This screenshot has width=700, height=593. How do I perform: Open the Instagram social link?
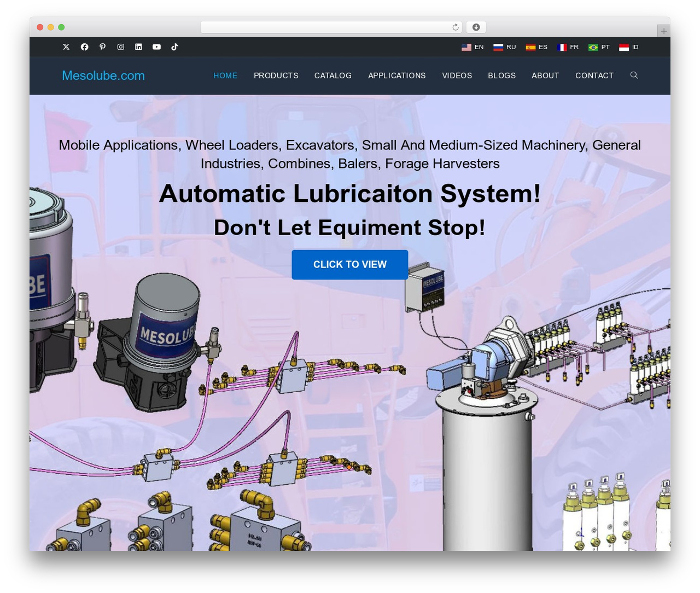120,47
